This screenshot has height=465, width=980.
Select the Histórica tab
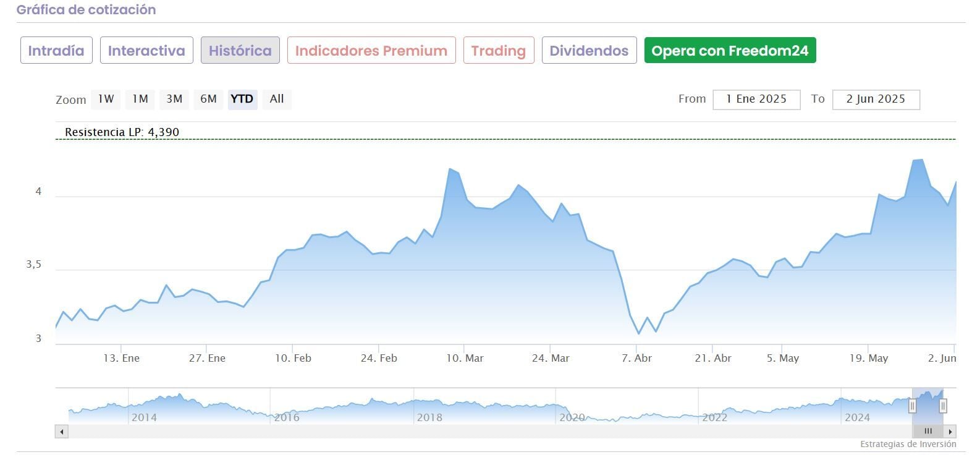point(240,50)
